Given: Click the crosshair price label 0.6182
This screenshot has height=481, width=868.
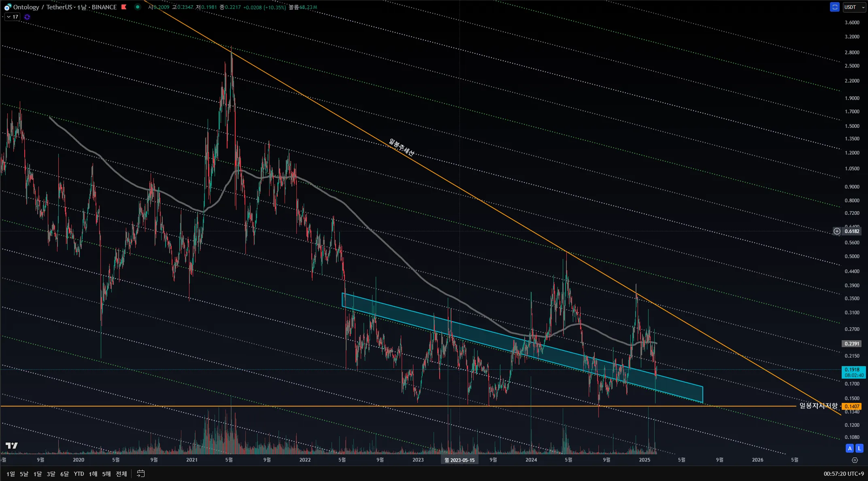Looking at the screenshot, I should 852,231.
